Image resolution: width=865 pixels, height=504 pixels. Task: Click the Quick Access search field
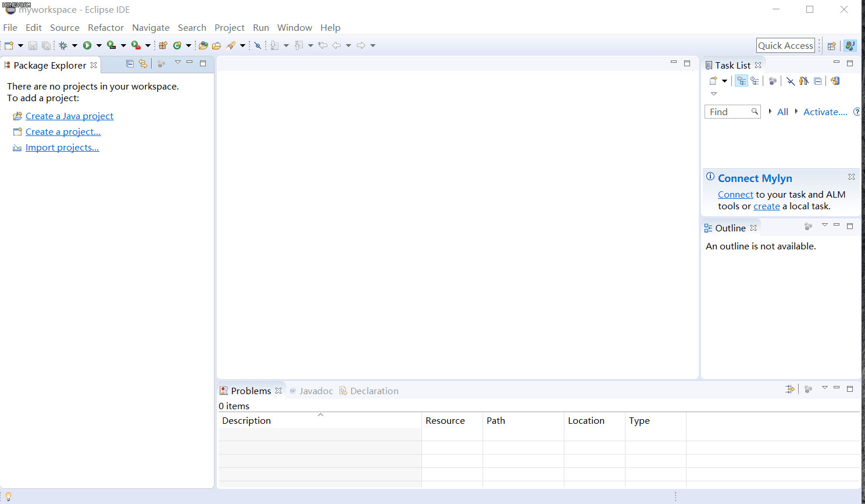click(x=785, y=45)
